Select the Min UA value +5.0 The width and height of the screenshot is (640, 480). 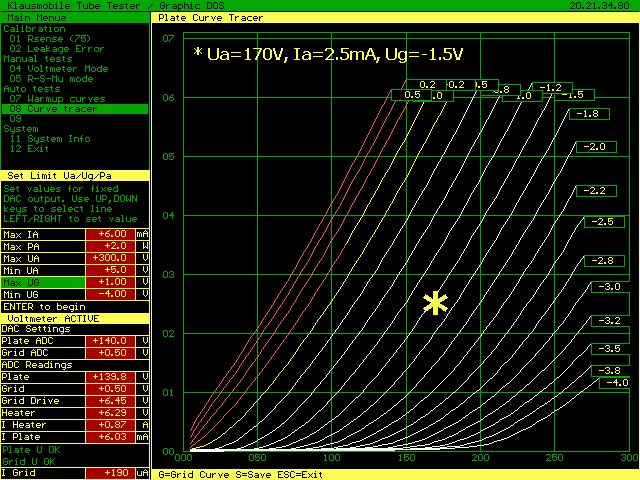pyautogui.click(x=110, y=270)
